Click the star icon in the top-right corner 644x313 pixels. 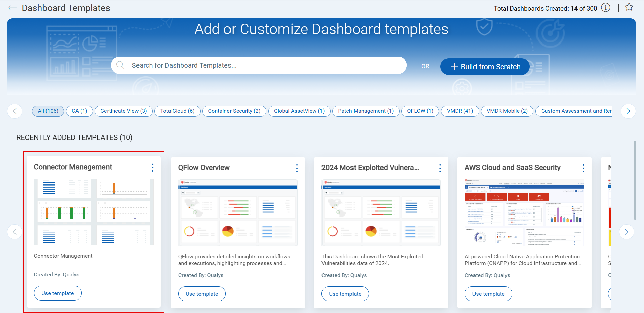[x=630, y=7]
